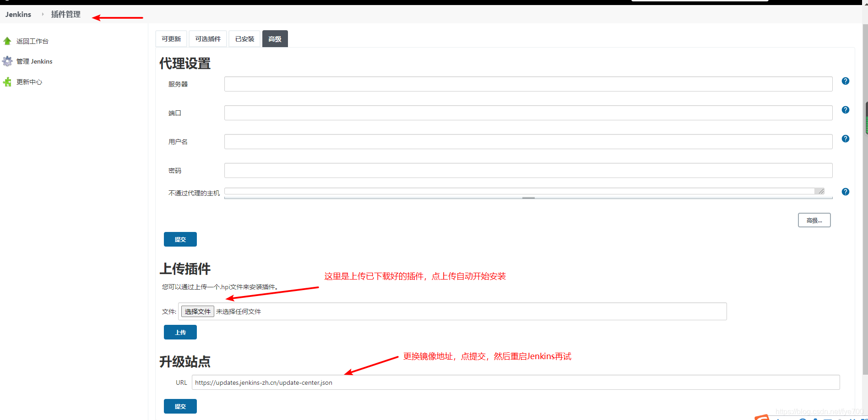Focus the 端口 input field
868x420 pixels.
click(x=528, y=113)
